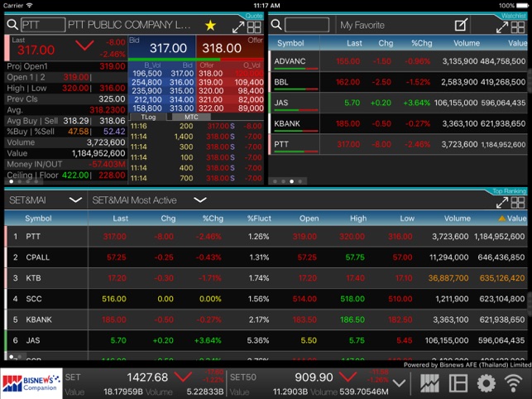
Task: Select the Top Ranking panel tab label
Action: tap(509, 191)
